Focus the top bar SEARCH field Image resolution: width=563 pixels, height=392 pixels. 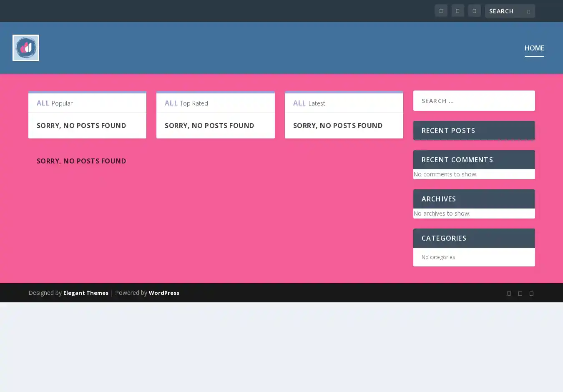(505, 11)
